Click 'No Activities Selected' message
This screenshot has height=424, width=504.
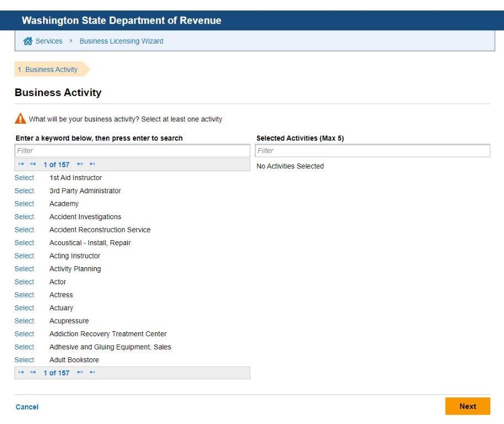click(x=290, y=166)
